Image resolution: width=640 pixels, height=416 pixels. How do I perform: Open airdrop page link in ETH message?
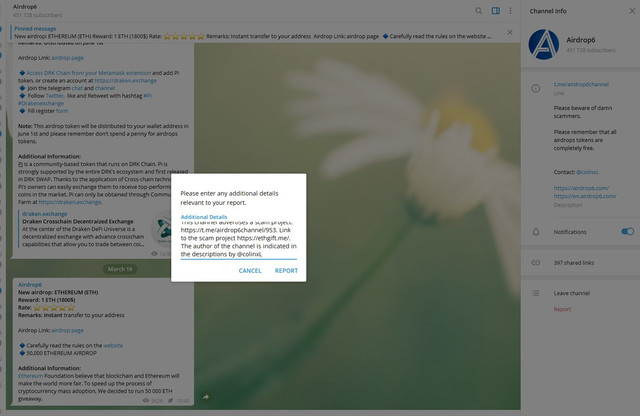tap(67, 330)
